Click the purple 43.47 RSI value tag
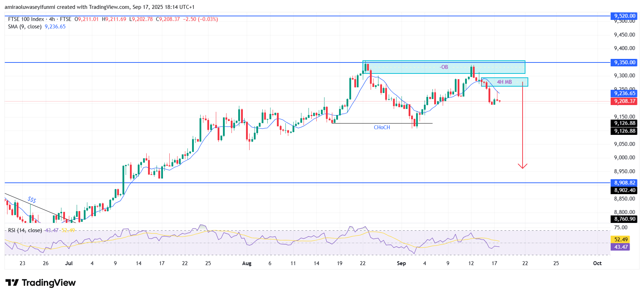644x296 pixels. (621, 247)
